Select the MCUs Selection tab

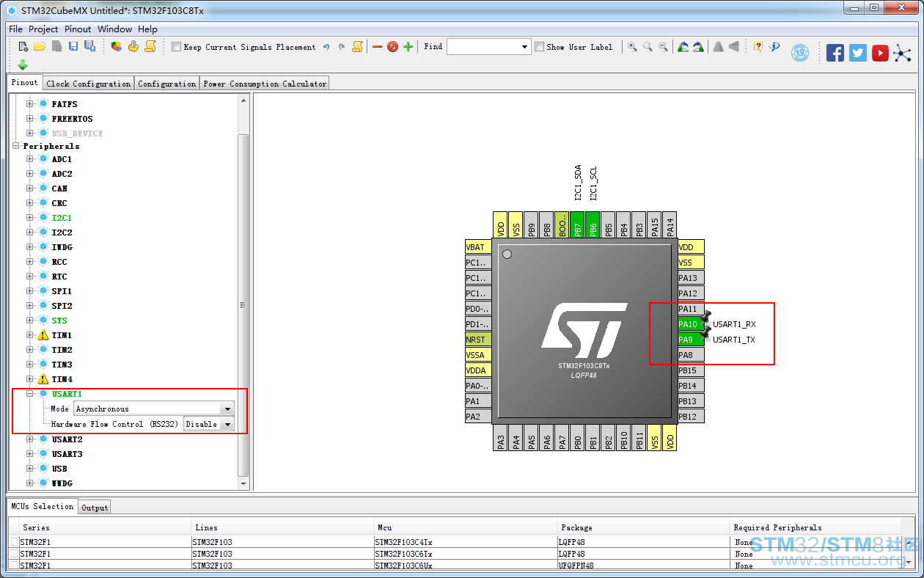click(43, 506)
